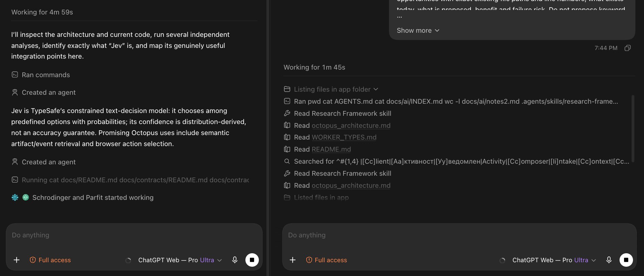Click the plus icon in the left composer

[17, 260]
